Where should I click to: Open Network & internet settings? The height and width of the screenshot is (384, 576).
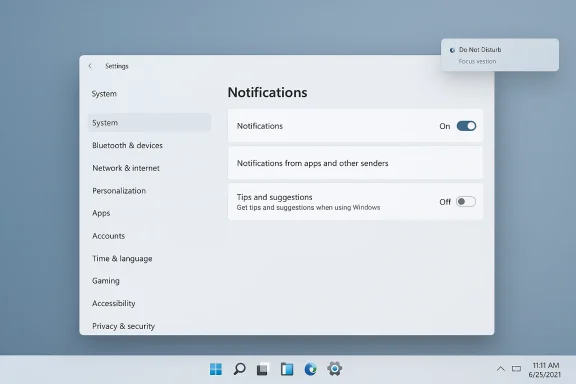[x=126, y=168]
